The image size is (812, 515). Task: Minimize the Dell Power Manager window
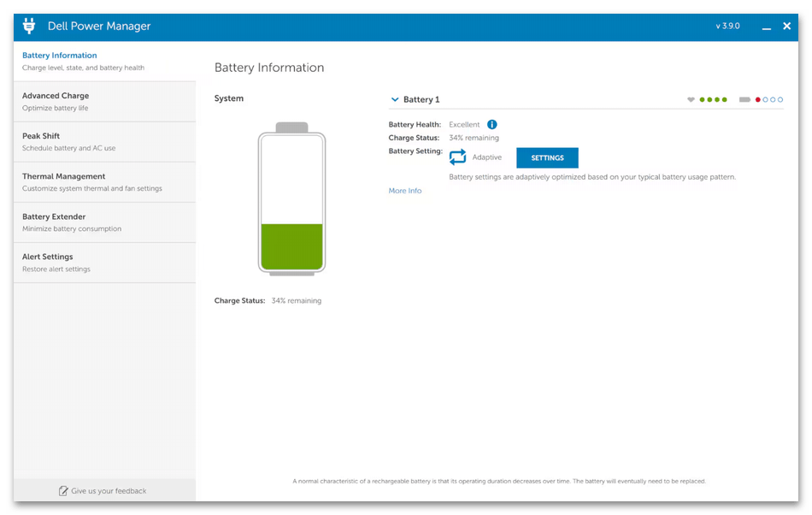(x=767, y=27)
